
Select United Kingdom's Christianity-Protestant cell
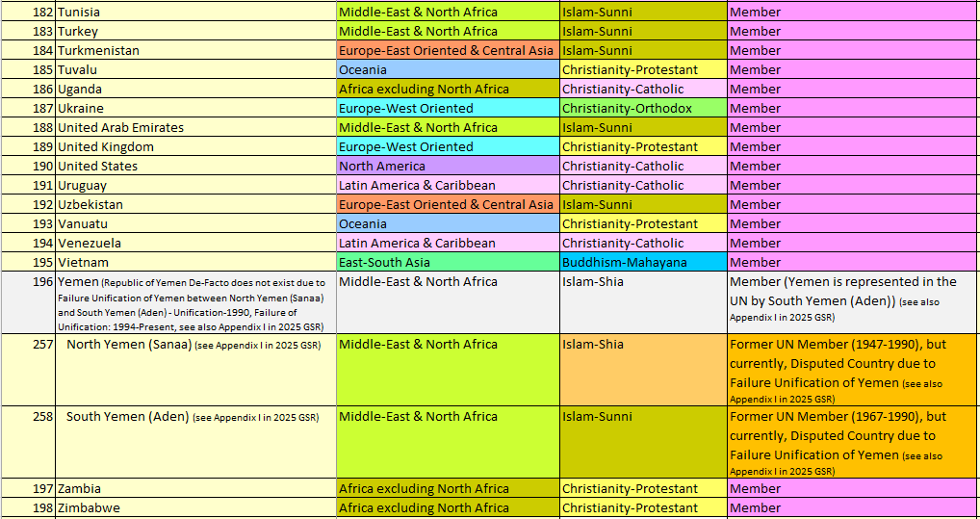(644, 147)
